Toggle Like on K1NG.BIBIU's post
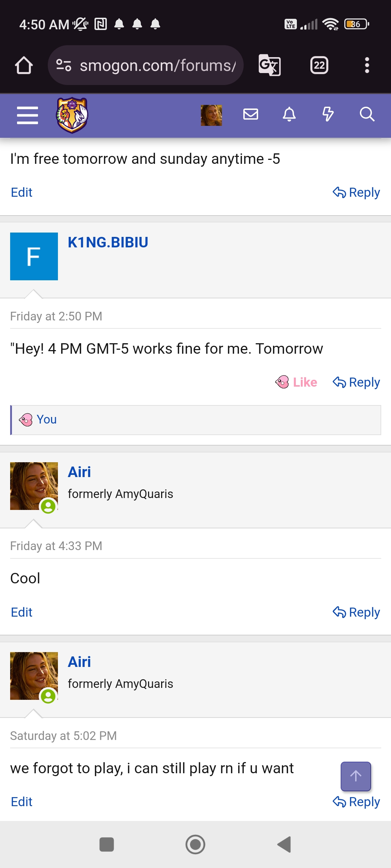This screenshot has height=868, width=391. [297, 382]
